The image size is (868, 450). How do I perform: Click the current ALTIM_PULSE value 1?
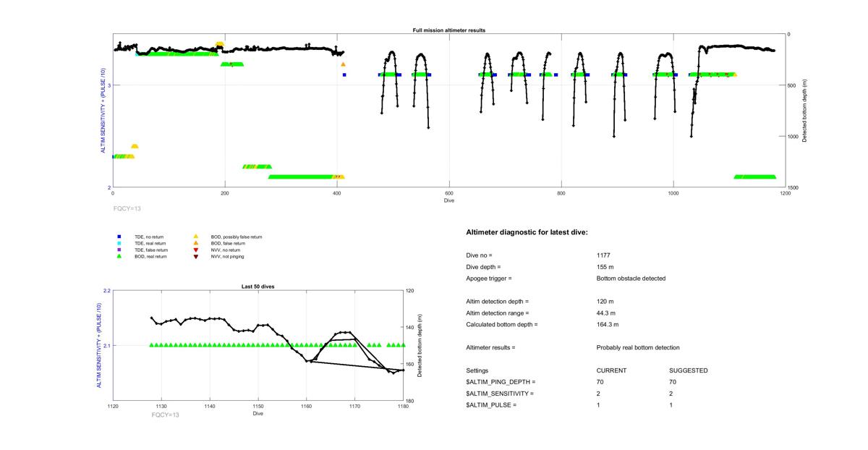[598, 405]
